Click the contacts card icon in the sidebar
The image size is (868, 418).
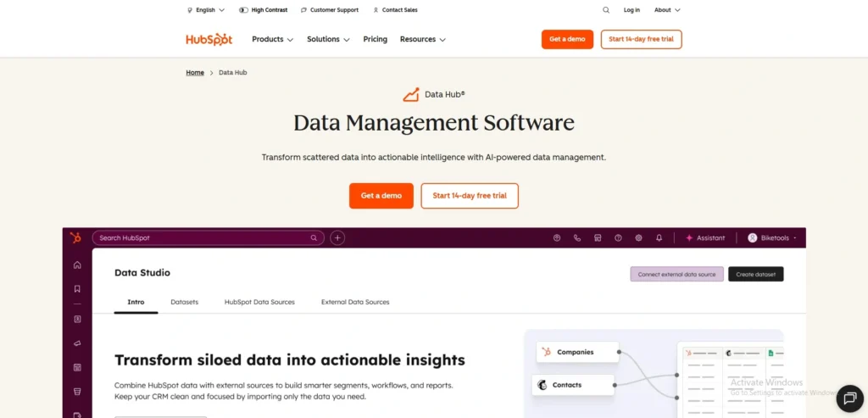pyautogui.click(x=77, y=319)
